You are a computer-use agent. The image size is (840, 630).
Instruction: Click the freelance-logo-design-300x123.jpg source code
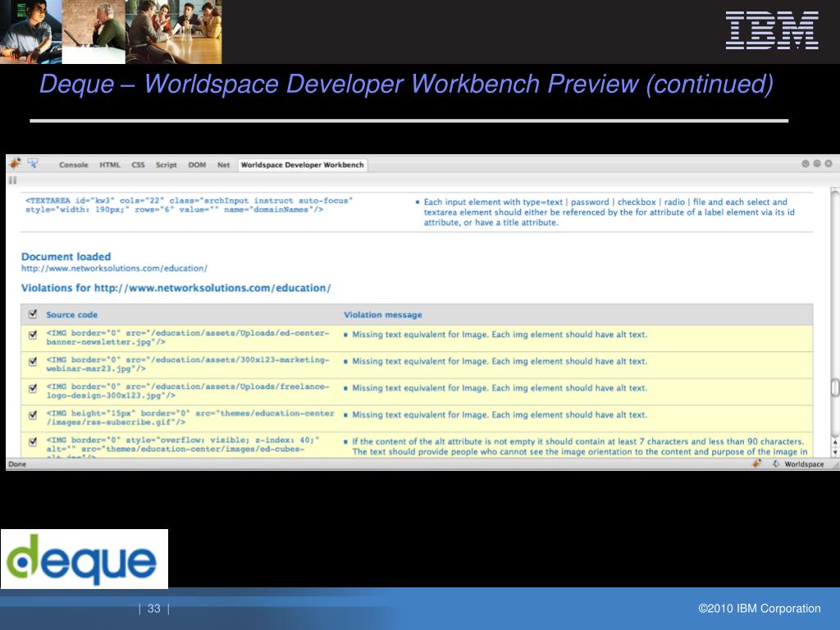[x=188, y=391]
